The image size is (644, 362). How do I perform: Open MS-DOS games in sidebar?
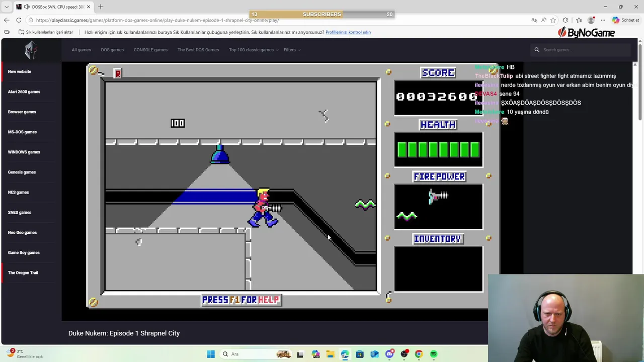click(x=22, y=132)
